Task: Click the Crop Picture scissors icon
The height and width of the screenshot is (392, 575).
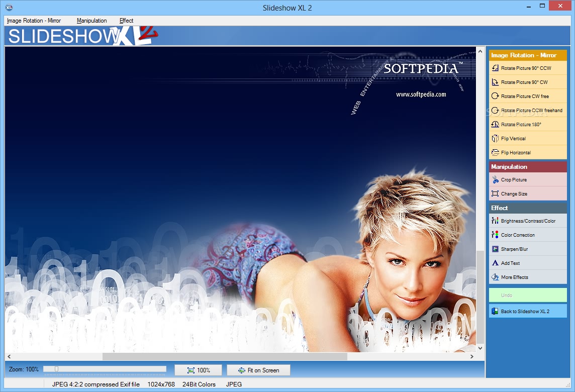Action: pyautogui.click(x=495, y=180)
